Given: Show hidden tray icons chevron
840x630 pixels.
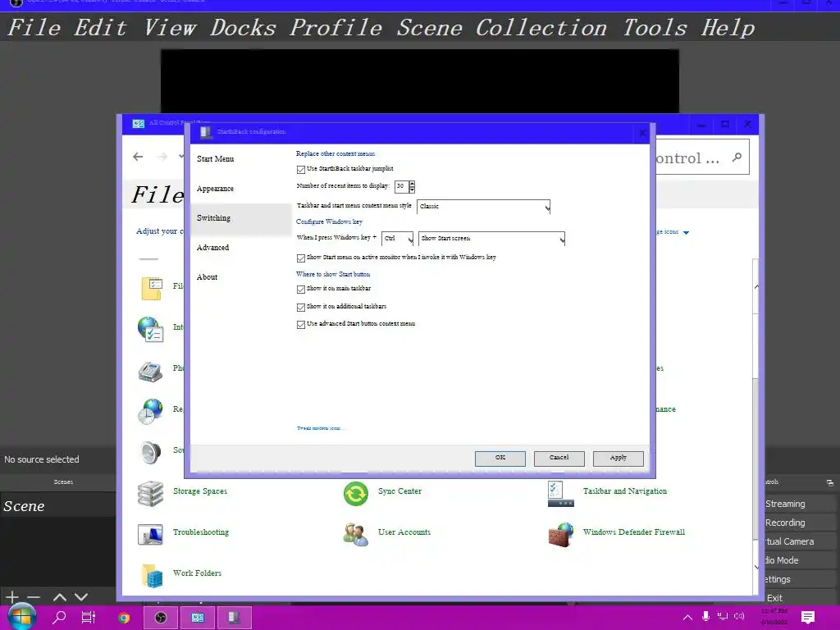Looking at the screenshot, I should click(687, 617).
